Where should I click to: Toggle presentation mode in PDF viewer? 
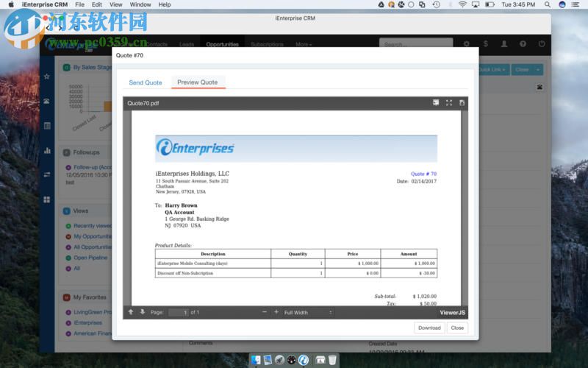click(x=436, y=102)
